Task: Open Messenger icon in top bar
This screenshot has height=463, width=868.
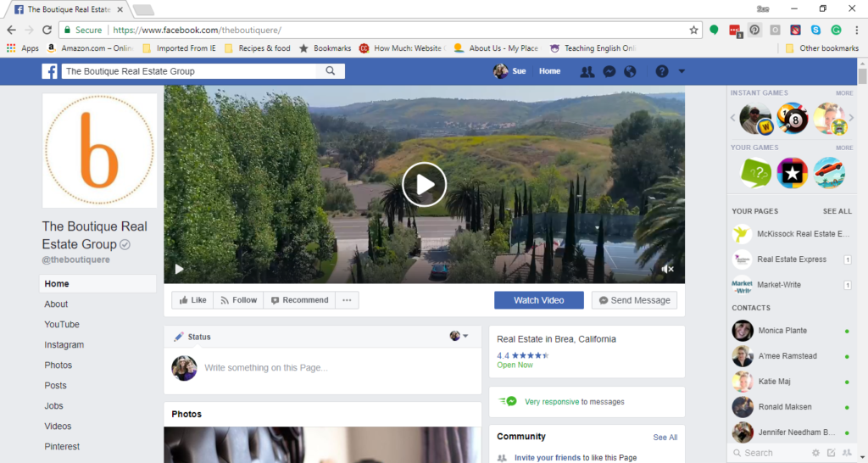Action: click(609, 71)
